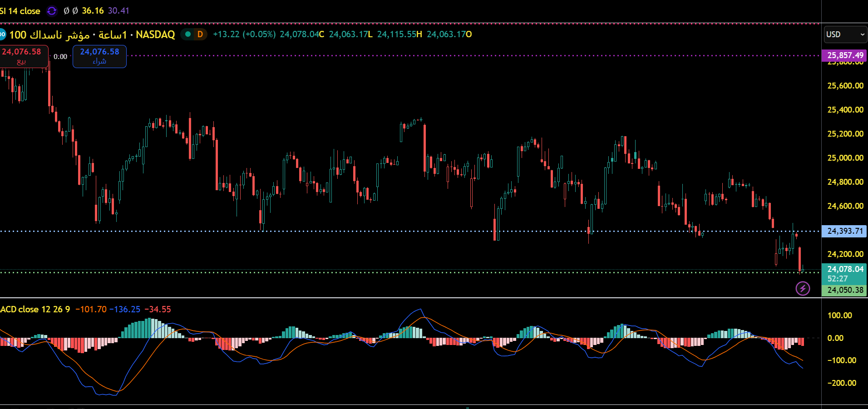Click the NASDAQ 100 symbol title

coord(92,34)
